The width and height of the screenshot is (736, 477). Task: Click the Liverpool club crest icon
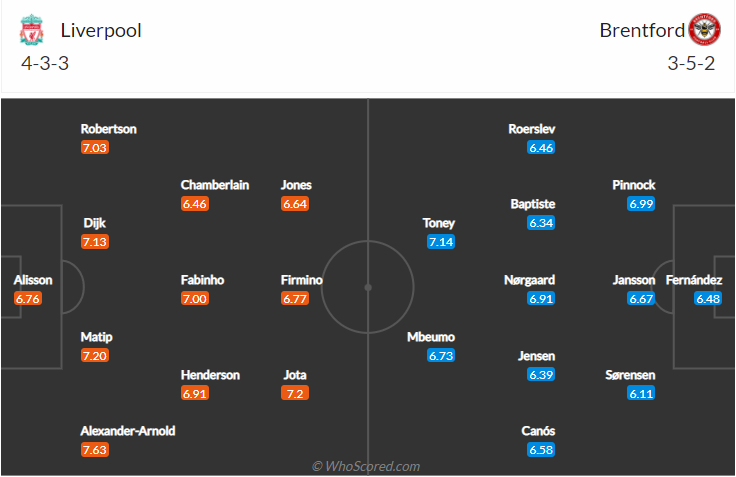(32, 31)
